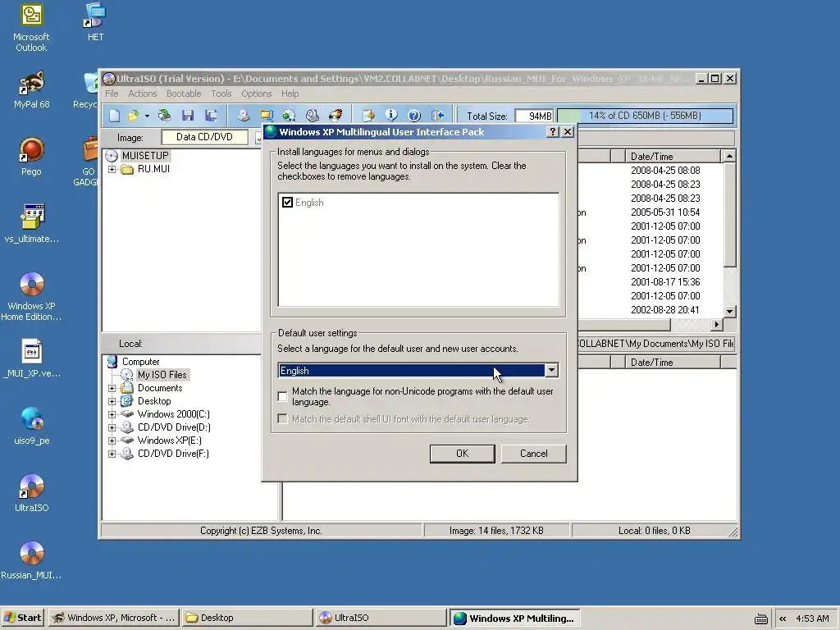Open the vs_ultimate installer desktop icon
Image resolution: width=840 pixels, height=630 pixels.
(32, 224)
